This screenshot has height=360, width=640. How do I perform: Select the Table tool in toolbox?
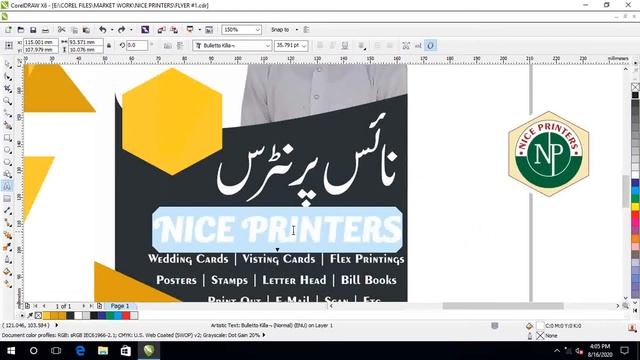pos(7,199)
